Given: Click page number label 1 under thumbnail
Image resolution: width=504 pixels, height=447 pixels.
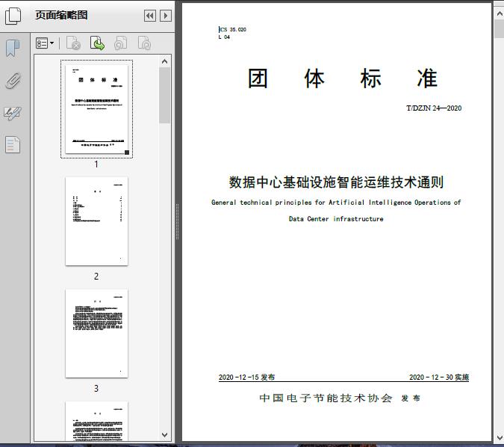Looking at the screenshot, I should click(96, 164).
